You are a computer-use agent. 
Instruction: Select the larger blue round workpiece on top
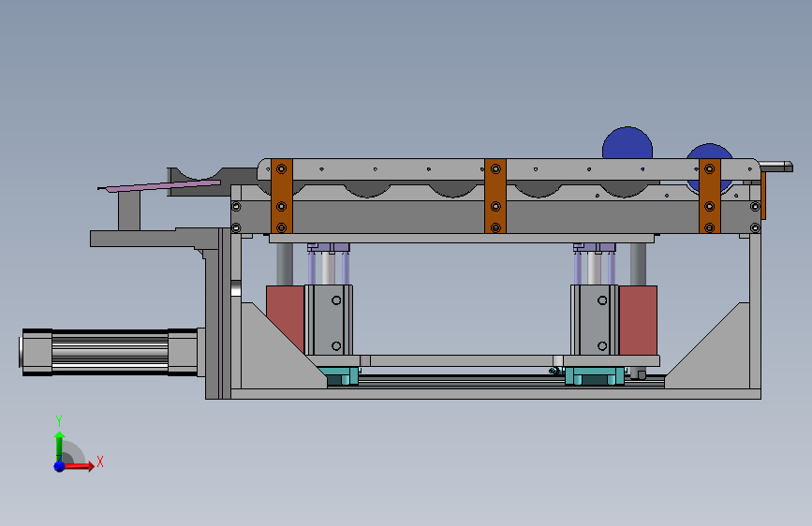[627, 142]
